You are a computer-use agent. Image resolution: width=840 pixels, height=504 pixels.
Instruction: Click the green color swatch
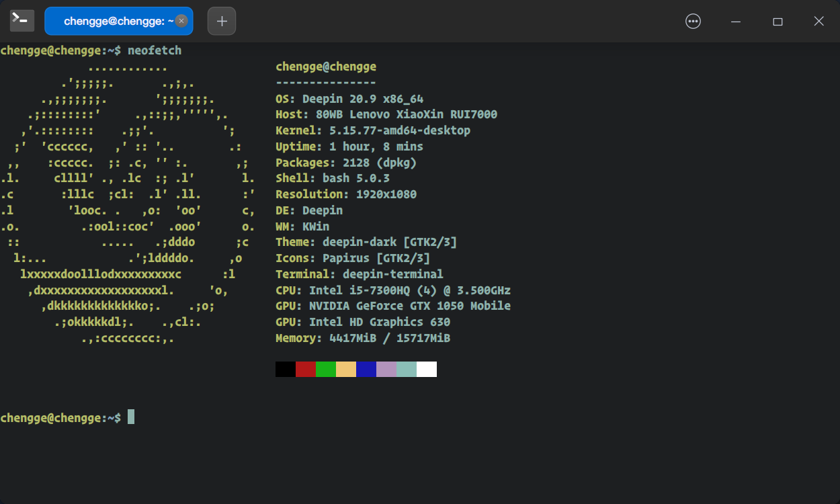325,369
